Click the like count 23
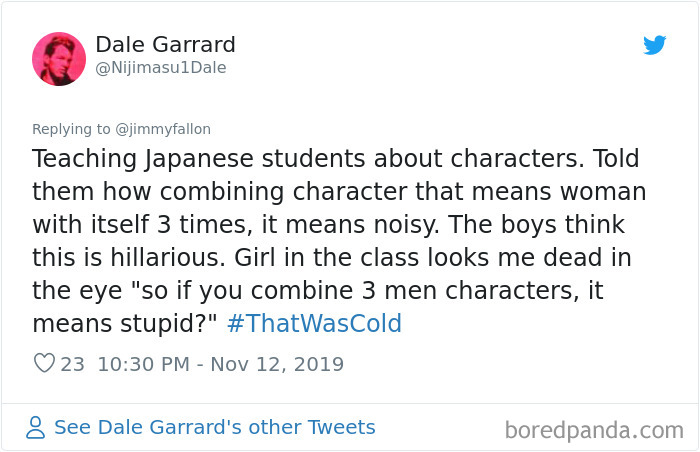Image resolution: width=700 pixels, height=452 pixels. click(72, 364)
